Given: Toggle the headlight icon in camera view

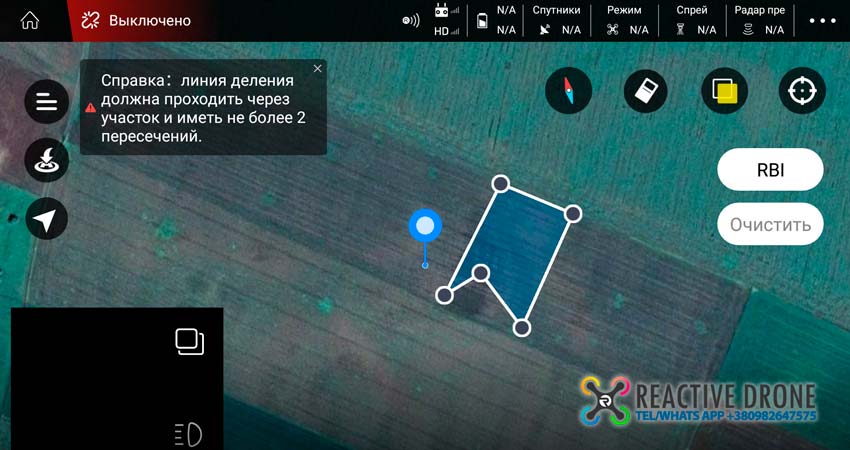Looking at the screenshot, I should 188,433.
